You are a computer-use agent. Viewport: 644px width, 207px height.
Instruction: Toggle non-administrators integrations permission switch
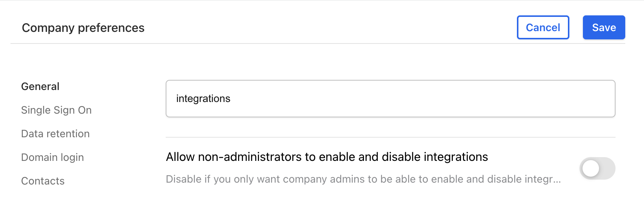[597, 168]
